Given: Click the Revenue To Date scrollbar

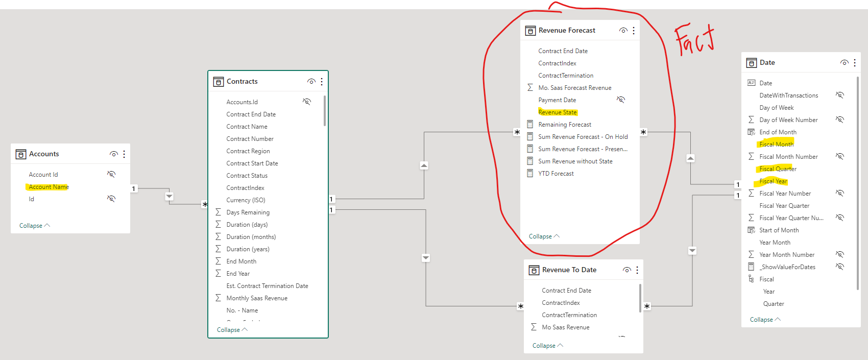Looking at the screenshot, I should [x=640, y=298].
